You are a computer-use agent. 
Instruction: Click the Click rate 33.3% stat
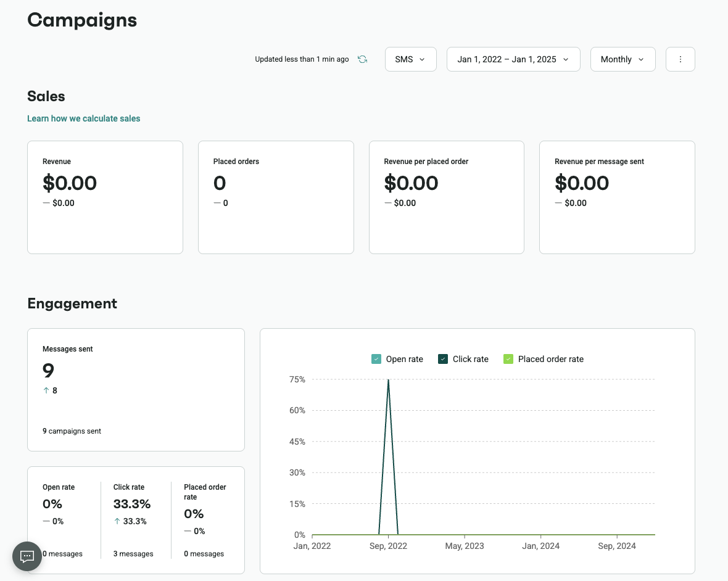pos(132,504)
